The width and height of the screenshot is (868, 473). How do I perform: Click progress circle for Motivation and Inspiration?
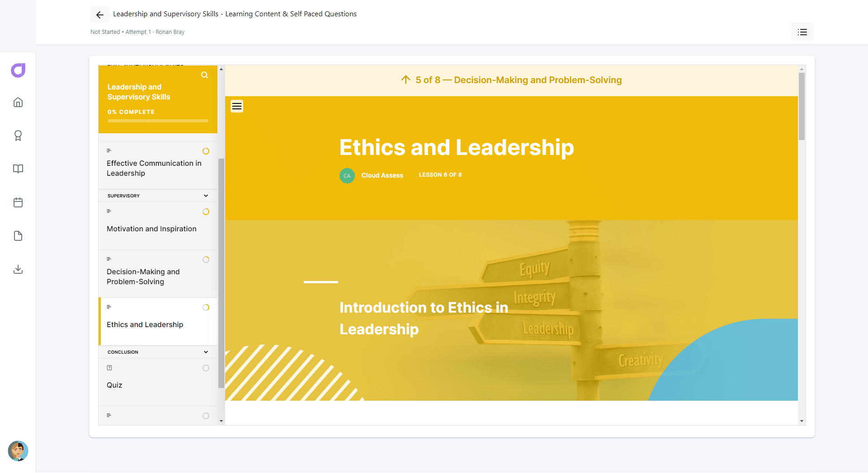coord(206,211)
